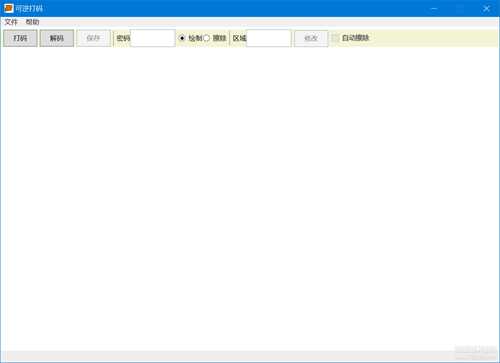
Task: Click the orange app icon in title bar
Action: click(x=8, y=8)
